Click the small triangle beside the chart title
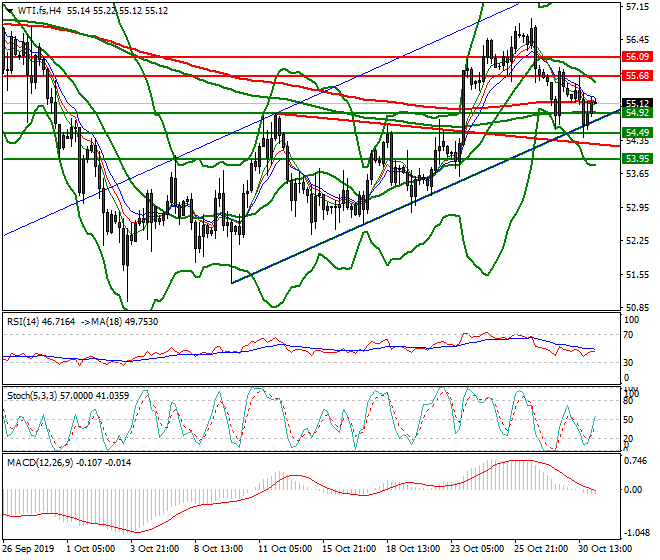 [x=9, y=11]
